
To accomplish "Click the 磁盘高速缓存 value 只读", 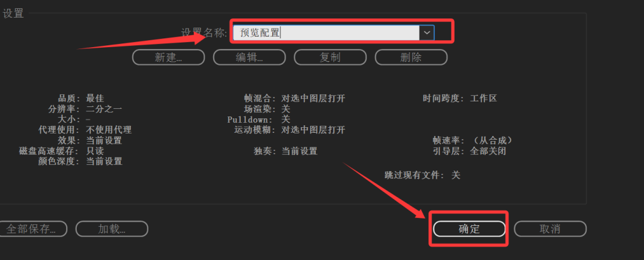I will tap(95, 151).
